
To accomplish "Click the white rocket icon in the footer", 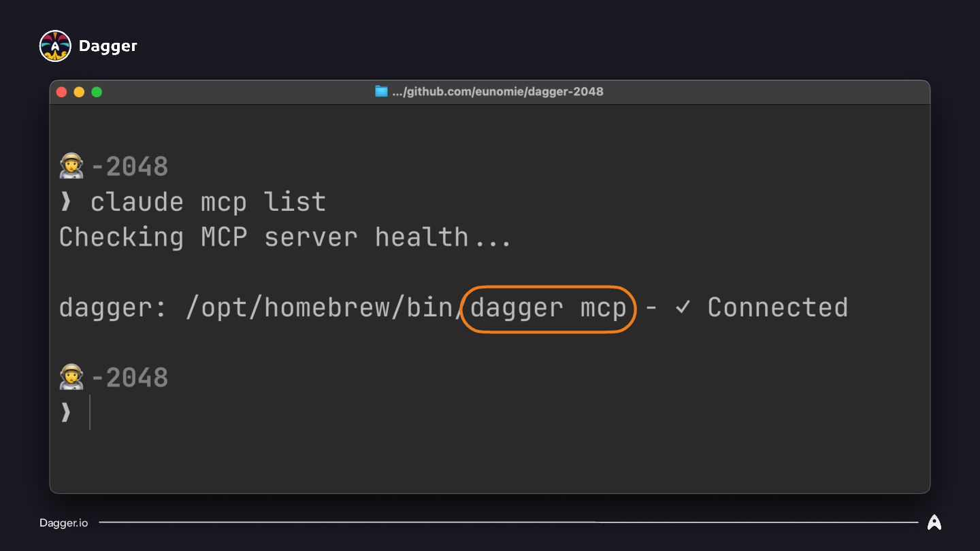I will [x=934, y=522].
